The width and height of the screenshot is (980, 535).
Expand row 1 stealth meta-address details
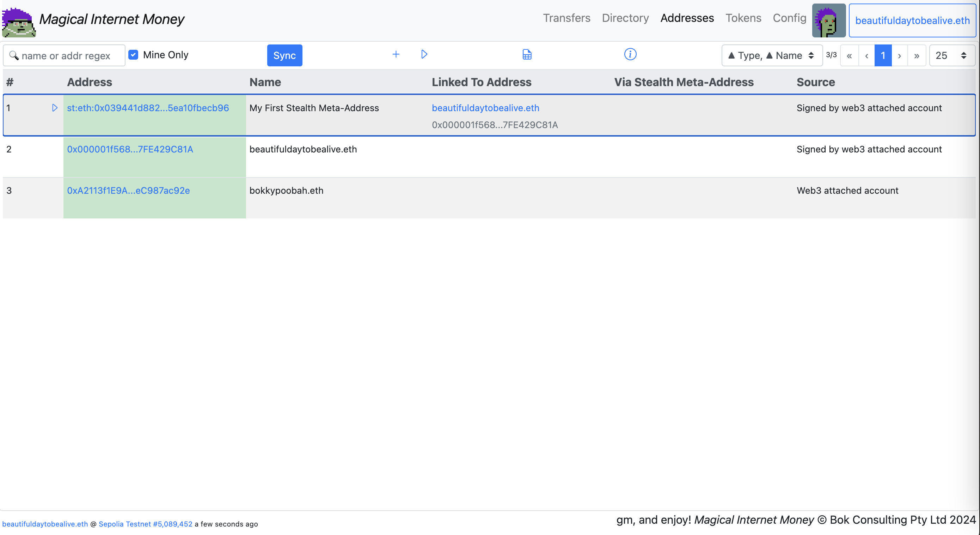click(x=54, y=108)
